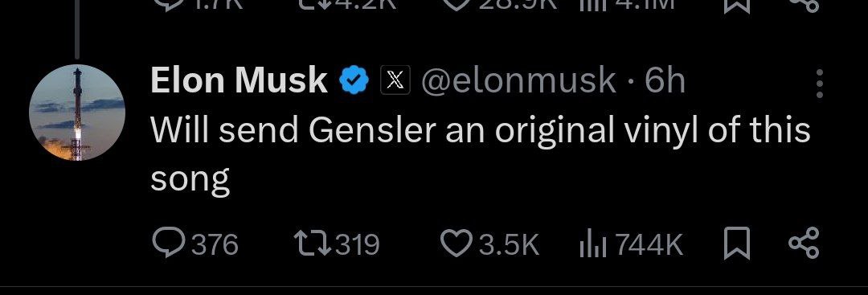Screen dimensions: 868x295
Task: Open the Elon Musk display name link
Action: pos(239,80)
